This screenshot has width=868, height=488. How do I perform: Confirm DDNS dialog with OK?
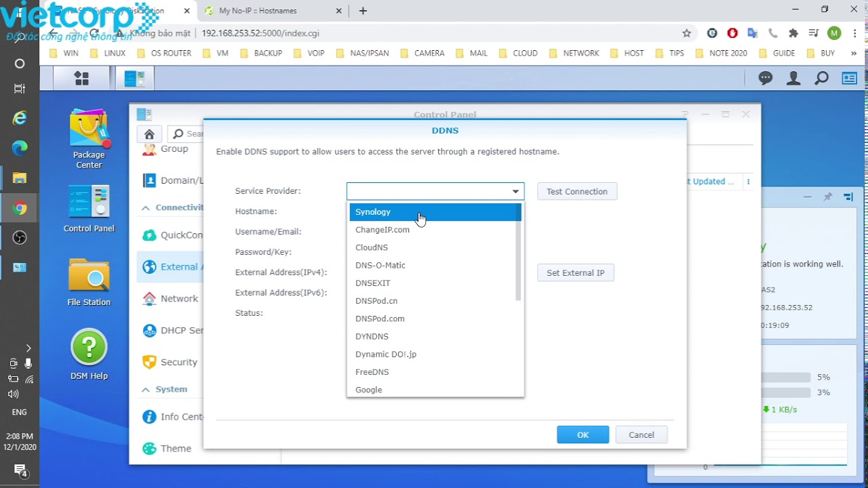[x=583, y=434]
